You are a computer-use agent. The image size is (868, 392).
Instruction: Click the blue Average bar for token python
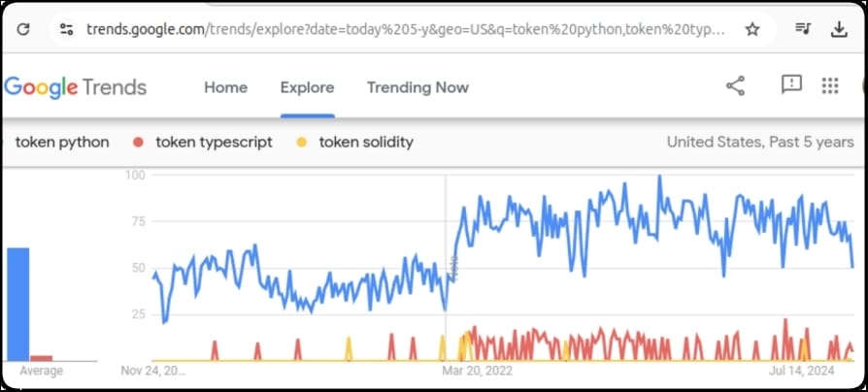[x=18, y=304]
